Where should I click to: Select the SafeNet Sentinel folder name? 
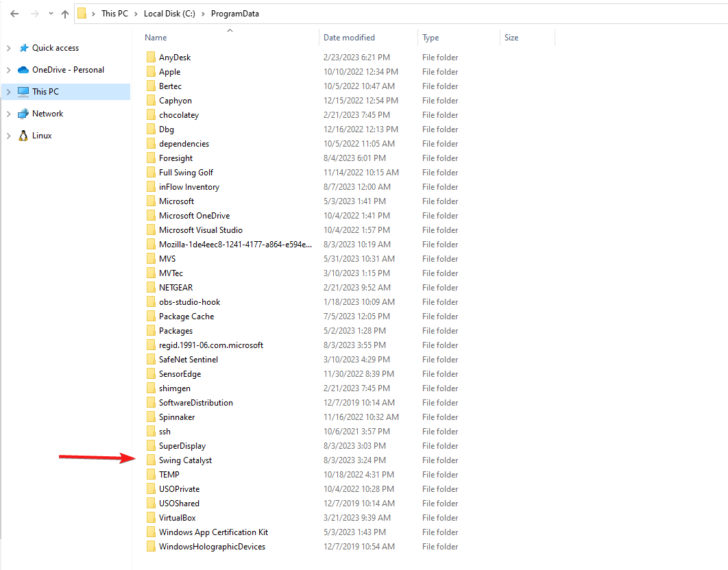[x=188, y=359]
